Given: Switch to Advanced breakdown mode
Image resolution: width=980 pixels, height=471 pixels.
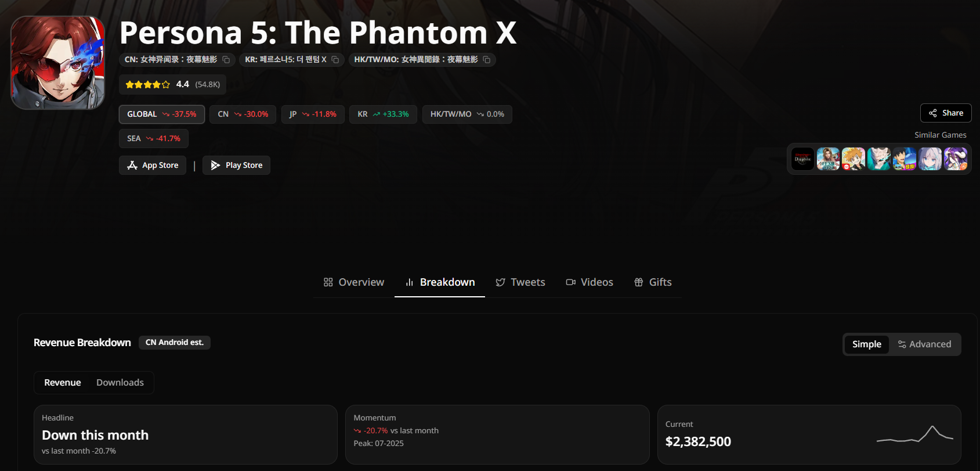Looking at the screenshot, I should 924,344.
